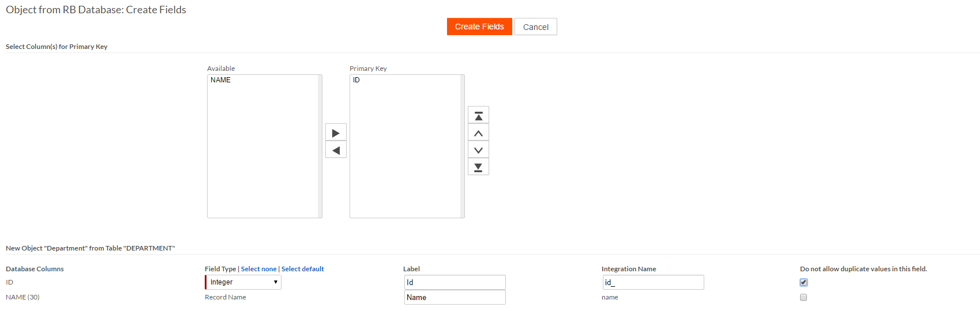Move primary key column up one
The width and height of the screenshot is (980, 311).
pos(478,133)
